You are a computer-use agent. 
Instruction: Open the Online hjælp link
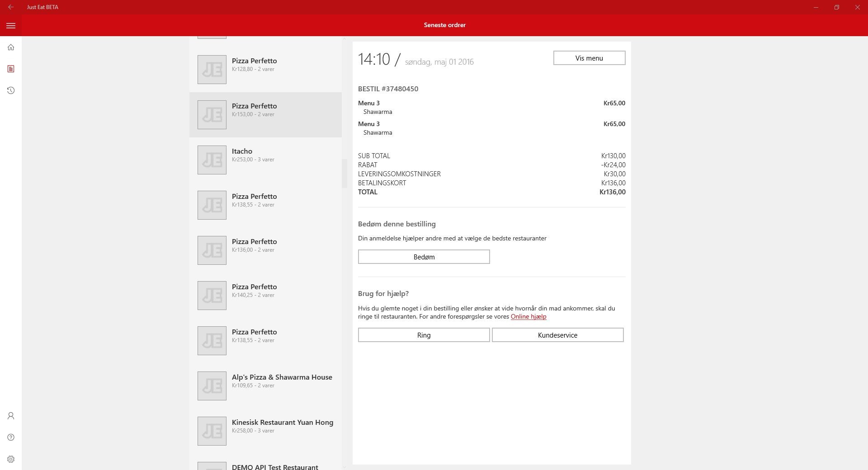tap(528, 316)
